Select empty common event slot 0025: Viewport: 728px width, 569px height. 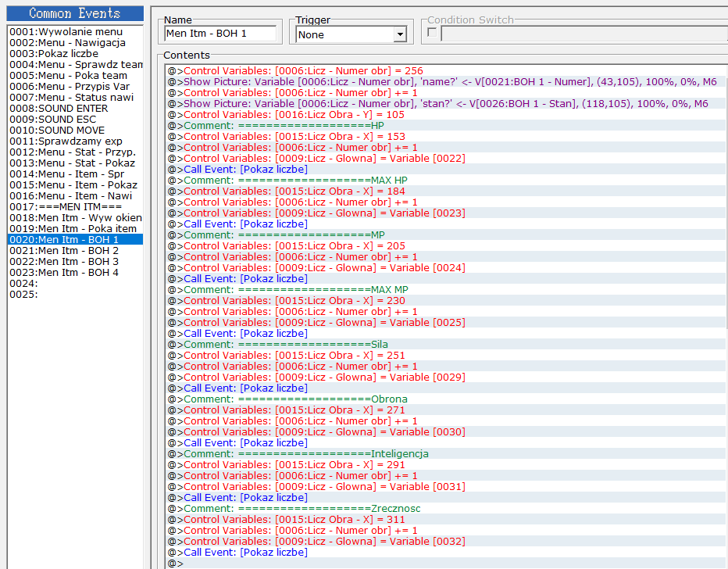click(76, 295)
